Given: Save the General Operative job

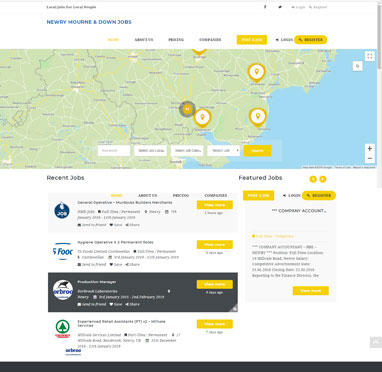Looking at the screenshot, I should click(x=116, y=225).
